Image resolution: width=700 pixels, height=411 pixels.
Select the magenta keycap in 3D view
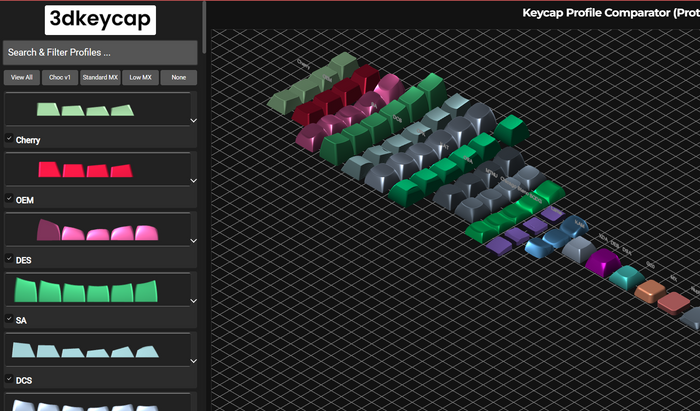(603, 262)
